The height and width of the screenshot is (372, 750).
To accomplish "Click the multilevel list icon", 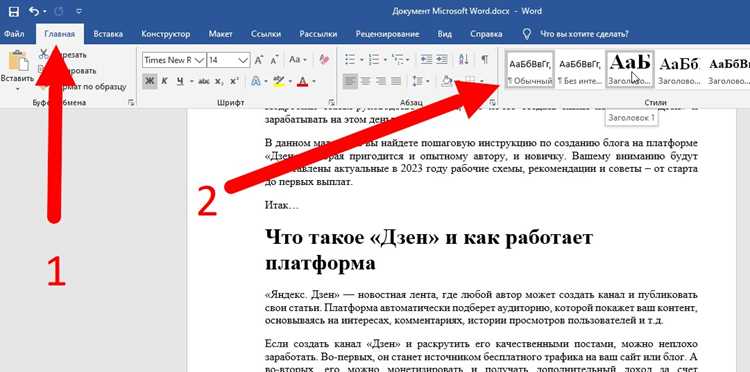I will point(398,60).
